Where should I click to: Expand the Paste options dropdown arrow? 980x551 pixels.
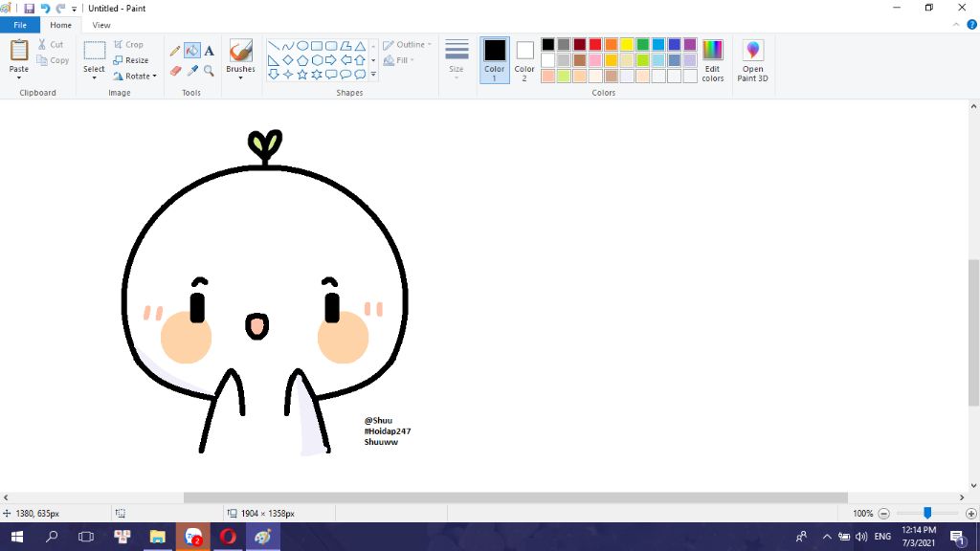coord(19,77)
